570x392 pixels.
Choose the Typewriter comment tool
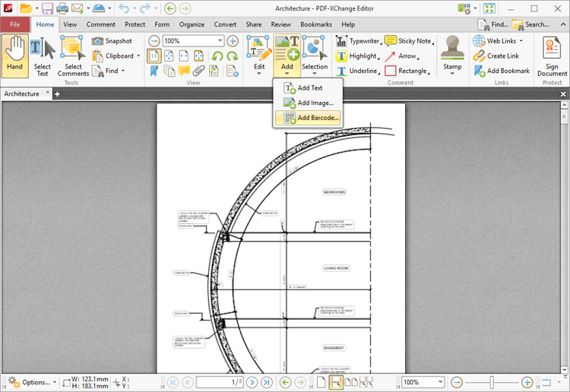(x=357, y=41)
